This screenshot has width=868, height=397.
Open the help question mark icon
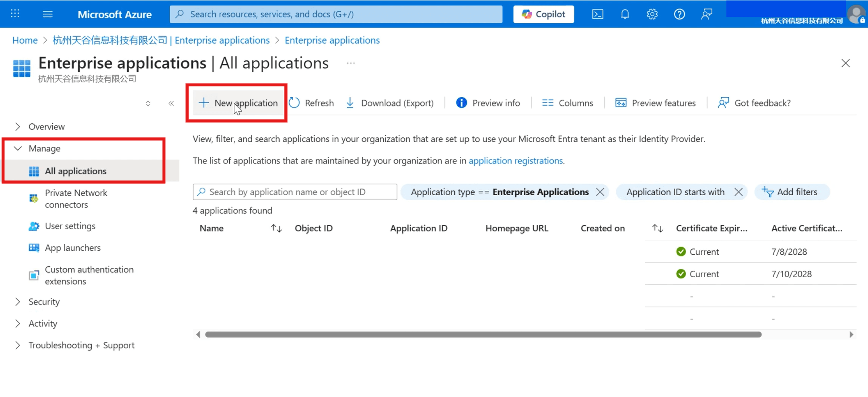point(679,14)
